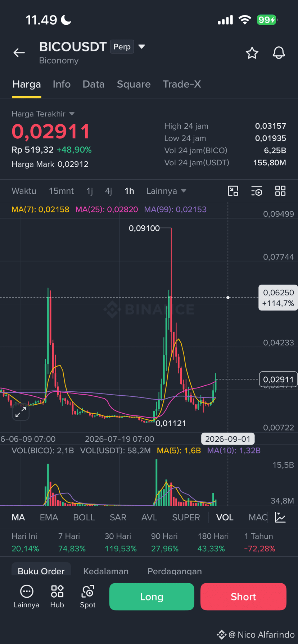The width and height of the screenshot is (298, 644).
Task: Toggle the BOLL indicator
Action: click(84, 517)
